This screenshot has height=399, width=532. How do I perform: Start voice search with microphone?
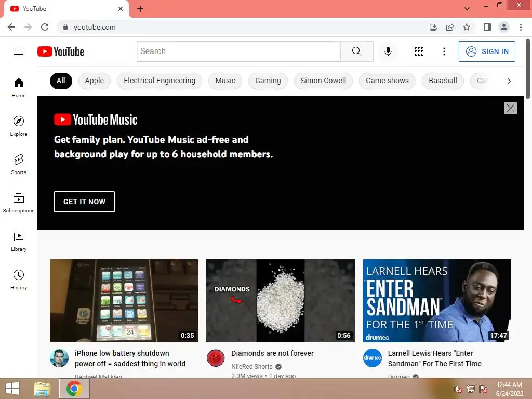pyautogui.click(x=388, y=51)
